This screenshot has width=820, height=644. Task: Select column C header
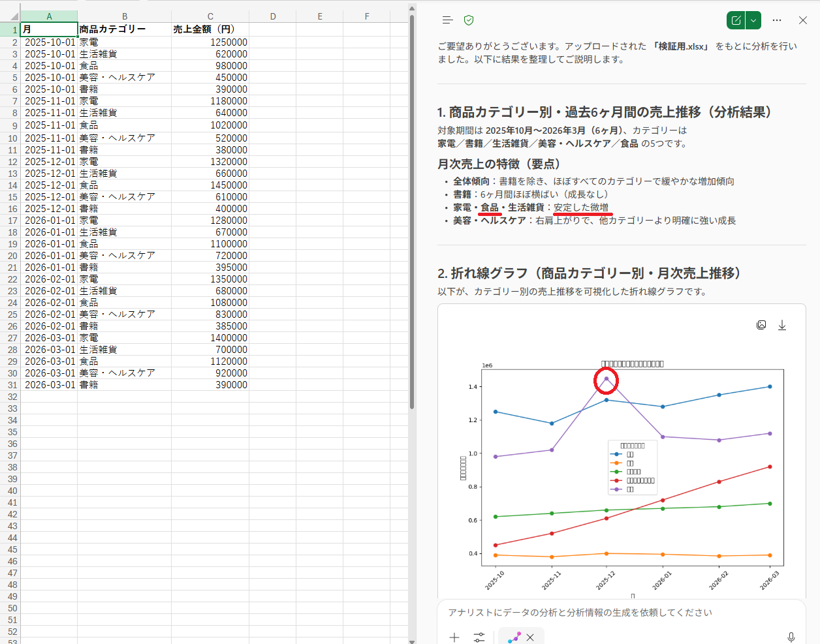[x=210, y=16]
